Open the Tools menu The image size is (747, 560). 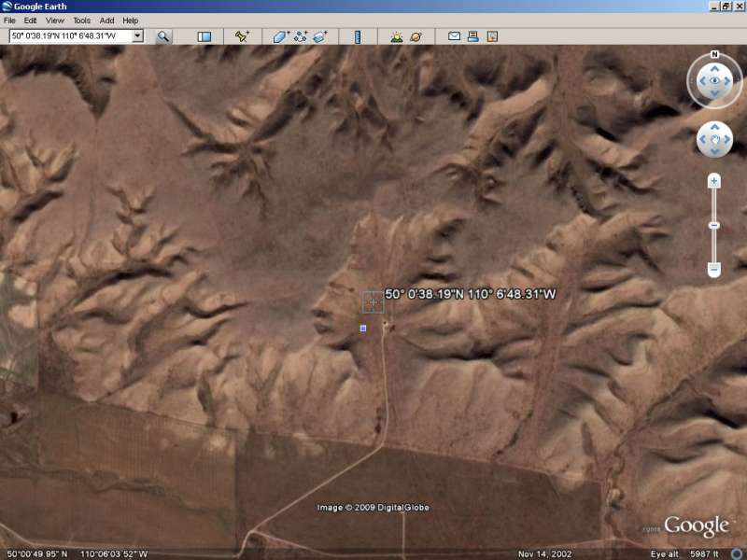pyautogui.click(x=82, y=20)
